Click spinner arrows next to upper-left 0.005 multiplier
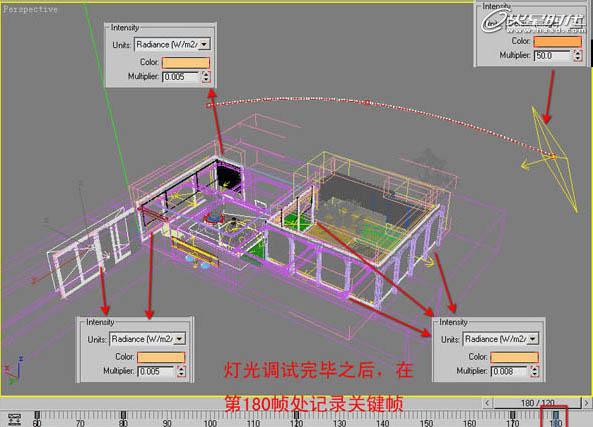 [x=205, y=77]
